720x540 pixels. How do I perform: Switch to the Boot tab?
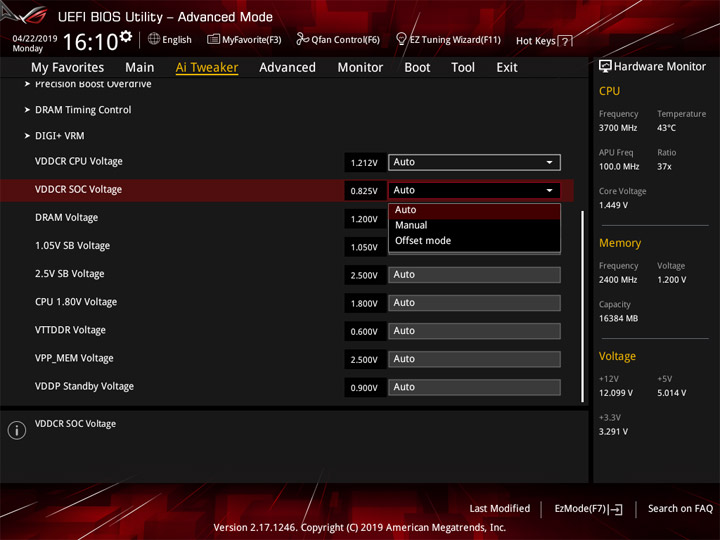(x=417, y=68)
